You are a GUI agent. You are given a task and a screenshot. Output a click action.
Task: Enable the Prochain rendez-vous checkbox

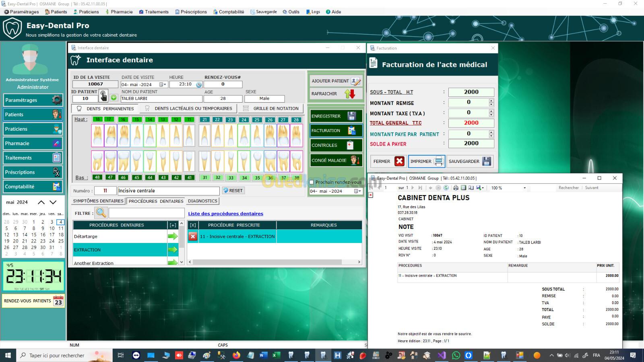312,182
